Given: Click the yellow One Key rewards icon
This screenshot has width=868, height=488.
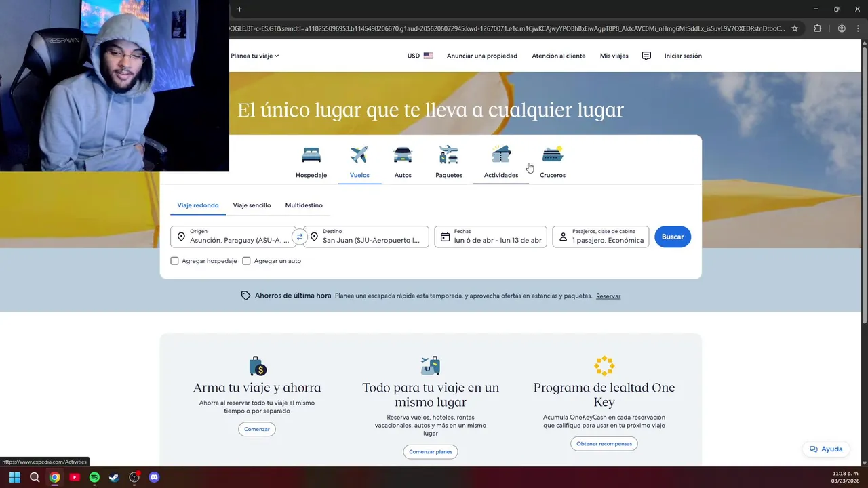Looking at the screenshot, I should point(604,366).
